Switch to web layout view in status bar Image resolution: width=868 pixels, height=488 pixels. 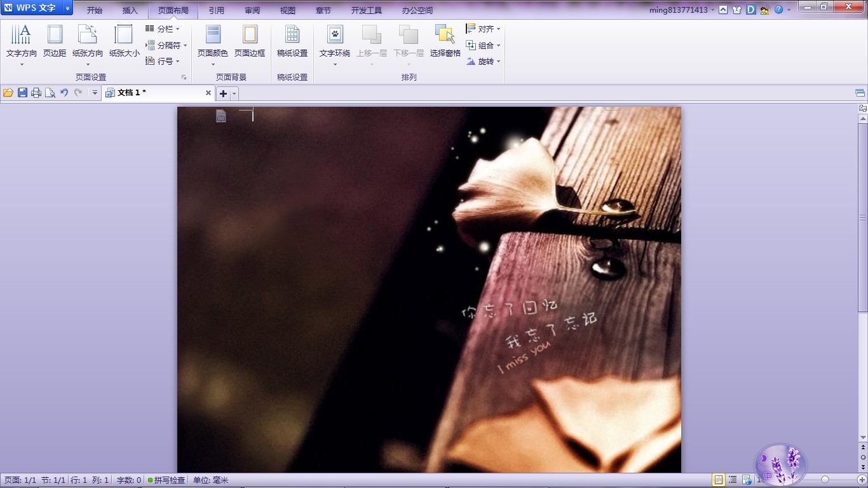click(x=747, y=480)
